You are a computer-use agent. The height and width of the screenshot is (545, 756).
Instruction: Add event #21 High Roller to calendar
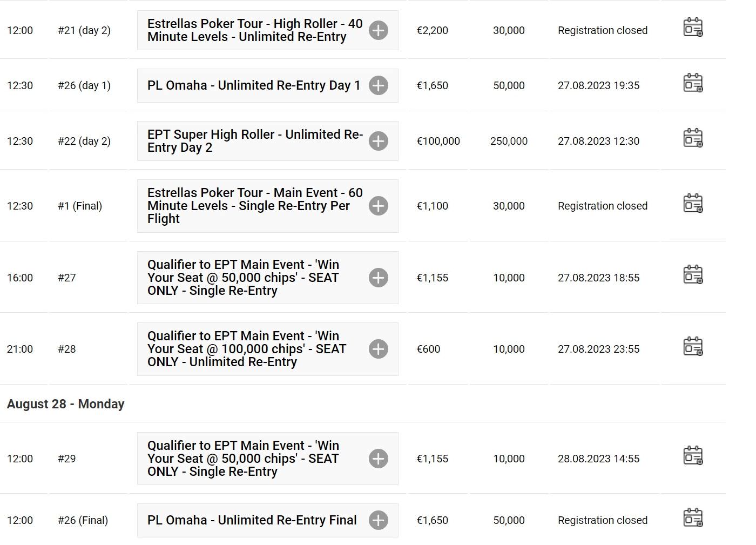coord(693,28)
